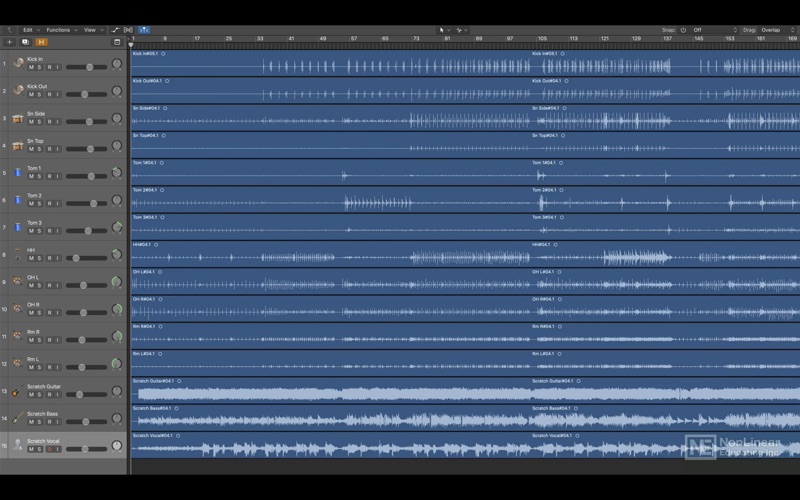Toggle the Snap power button

click(683, 30)
